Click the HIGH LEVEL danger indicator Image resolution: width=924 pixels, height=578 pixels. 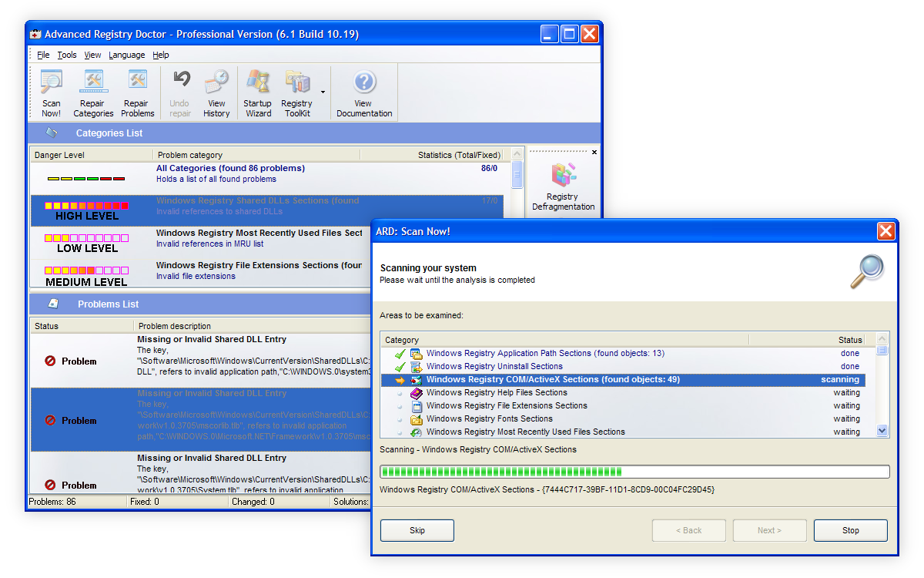pyautogui.click(x=87, y=211)
